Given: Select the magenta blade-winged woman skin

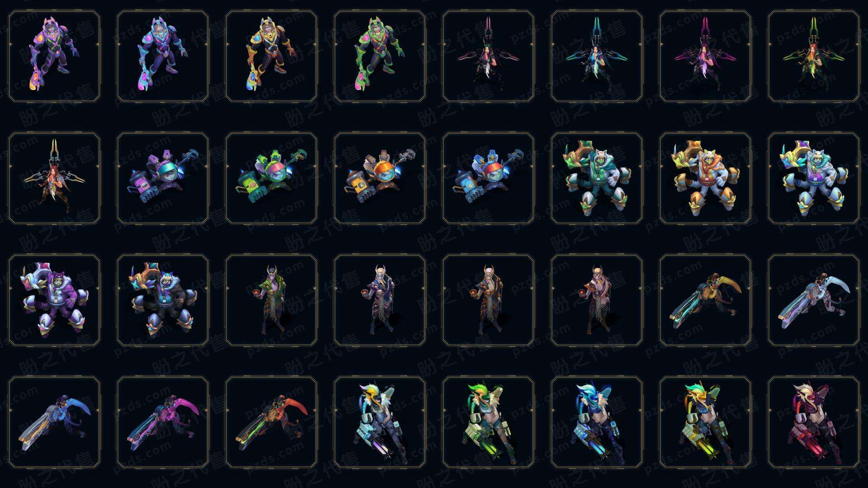Looking at the screenshot, I should coord(705,56).
